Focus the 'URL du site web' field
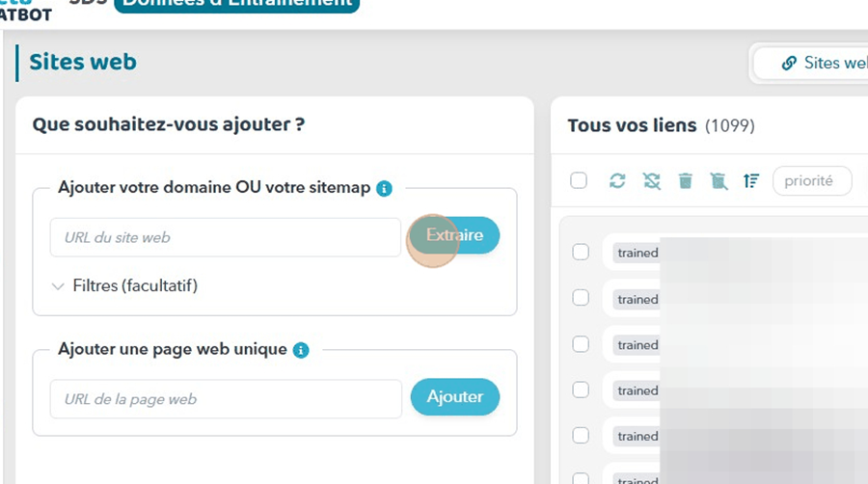Viewport: 868px width, 484px height. point(226,237)
